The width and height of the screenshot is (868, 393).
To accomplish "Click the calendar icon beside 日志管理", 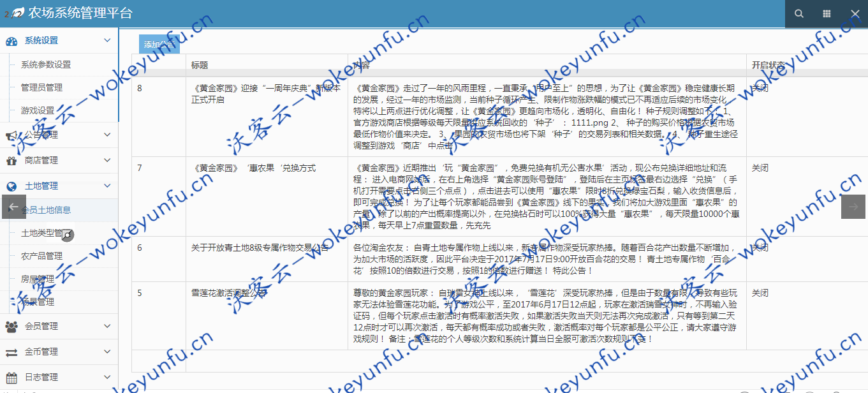I will [11, 378].
